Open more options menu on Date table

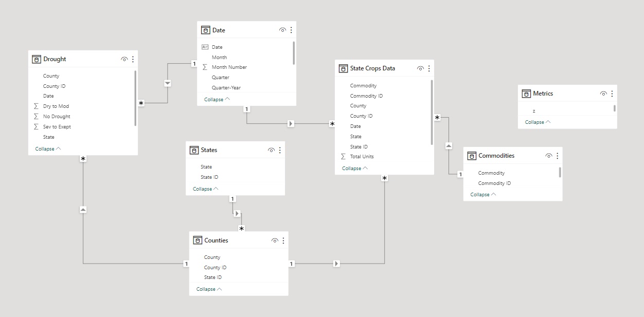(x=291, y=30)
